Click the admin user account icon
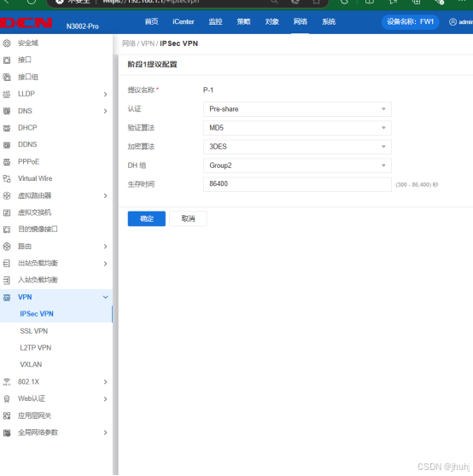This screenshot has height=476, width=473. point(453,22)
